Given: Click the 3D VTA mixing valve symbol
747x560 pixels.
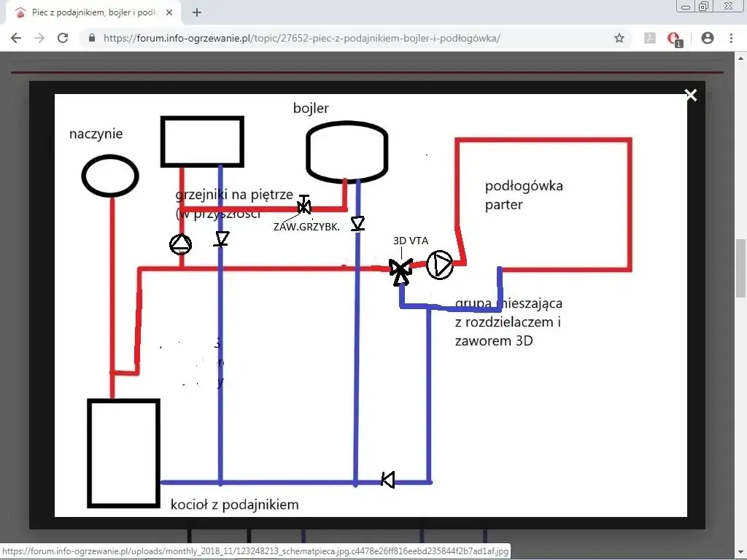Looking at the screenshot, I should [x=400, y=270].
